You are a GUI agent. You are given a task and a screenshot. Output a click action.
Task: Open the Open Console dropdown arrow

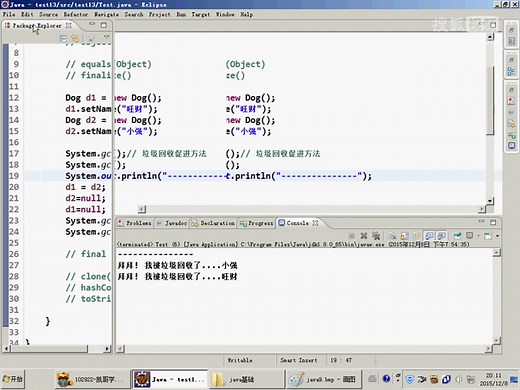(x=497, y=236)
